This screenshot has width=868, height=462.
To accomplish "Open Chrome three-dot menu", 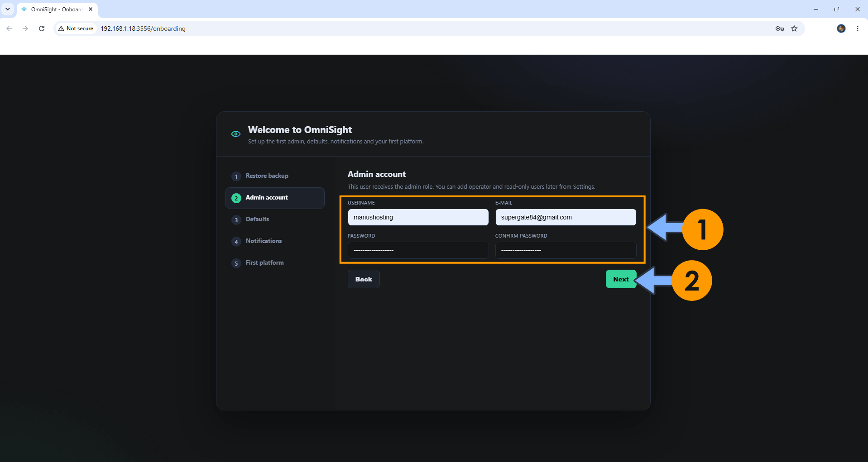I will [x=858, y=29].
